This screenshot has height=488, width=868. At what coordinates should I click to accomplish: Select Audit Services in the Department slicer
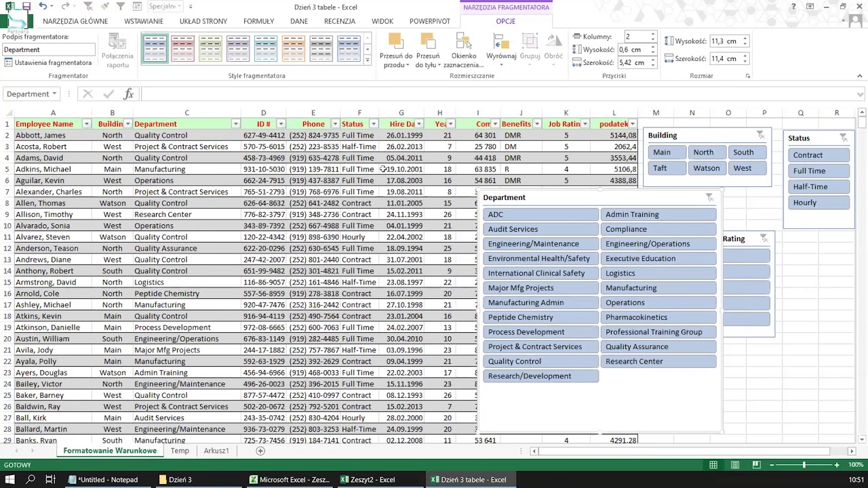point(541,229)
